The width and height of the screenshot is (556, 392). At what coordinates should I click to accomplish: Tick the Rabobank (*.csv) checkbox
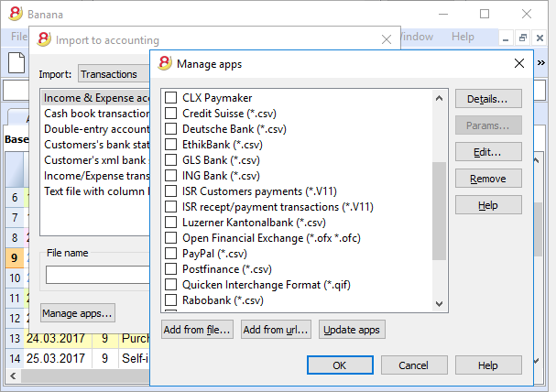171,300
